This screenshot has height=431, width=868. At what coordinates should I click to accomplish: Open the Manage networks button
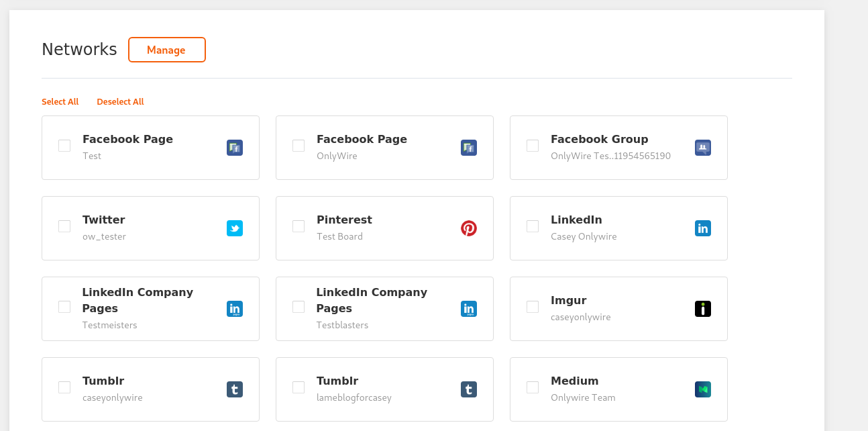coord(166,50)
